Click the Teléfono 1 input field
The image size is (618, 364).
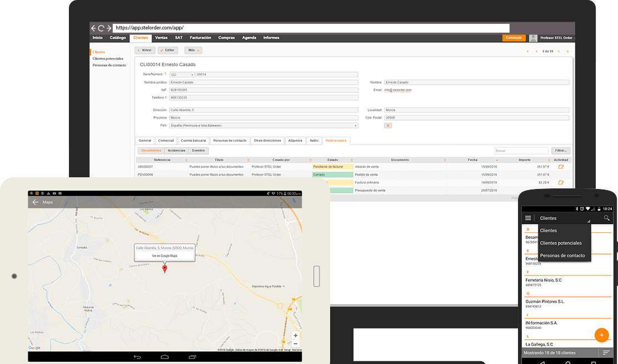(263, 98)
